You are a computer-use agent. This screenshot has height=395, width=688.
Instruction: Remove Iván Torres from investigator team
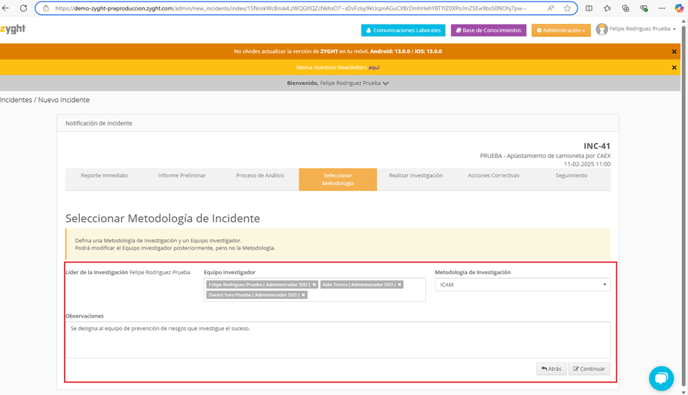click(x=400, y=285)
